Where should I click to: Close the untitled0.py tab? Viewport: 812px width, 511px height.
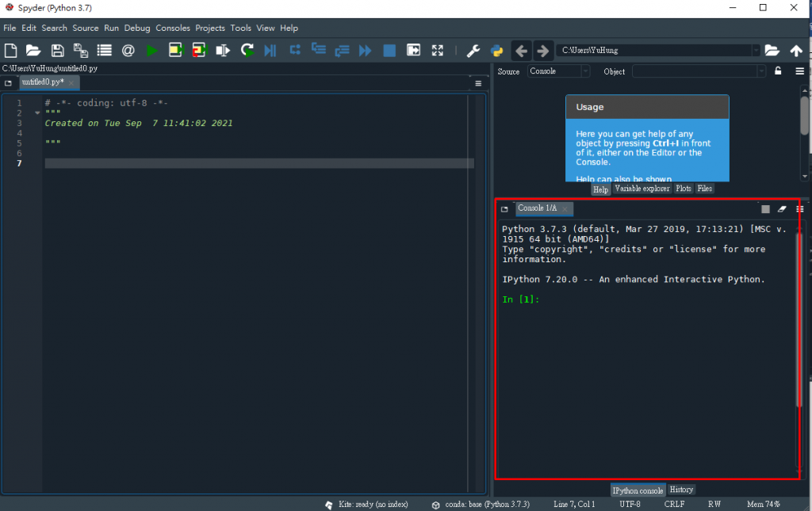[71, 82]
